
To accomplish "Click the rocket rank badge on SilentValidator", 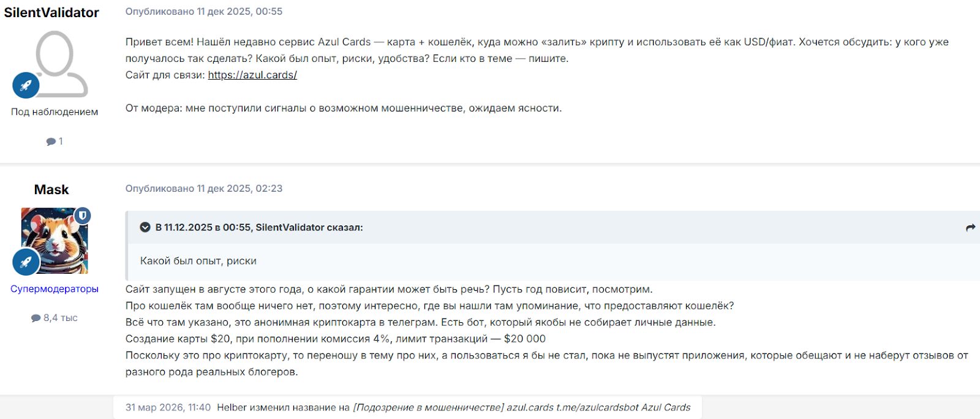I will click(26, 86).
